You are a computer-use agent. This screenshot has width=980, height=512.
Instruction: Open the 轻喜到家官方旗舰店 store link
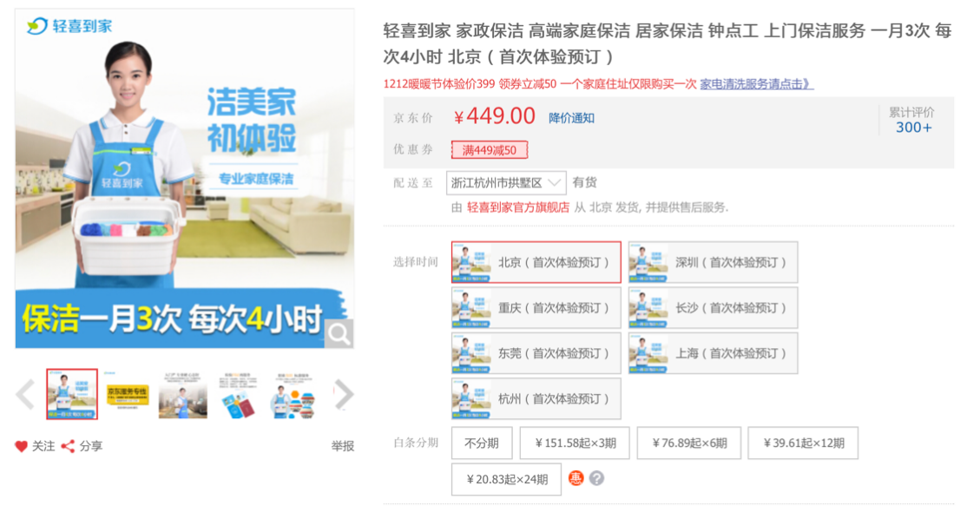coord(518,207)
